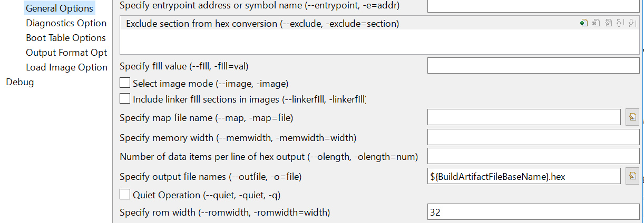Click Edit icon in exclude section list
Viewport: 644px width, 223px height.
pyautogui.click(x=608, y=23)
